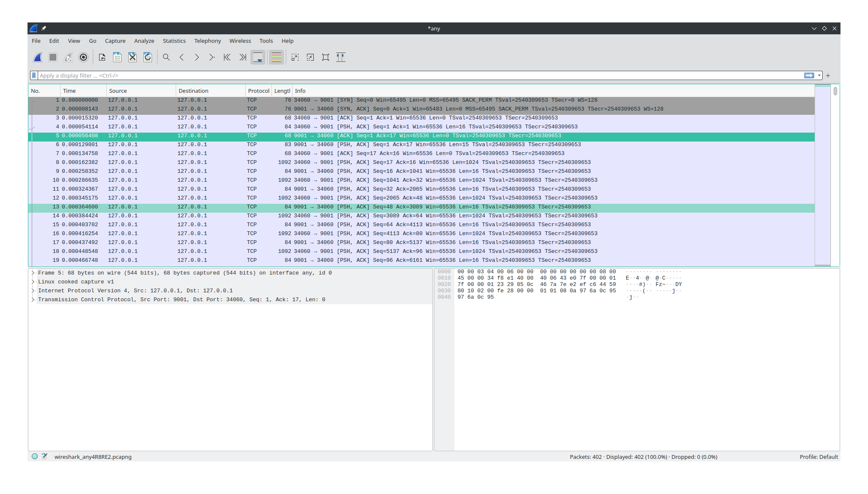This screenshot has width=868, height=494.
Task: Expand Internet Protocol Version 4 section
Action: pos(33,291)
